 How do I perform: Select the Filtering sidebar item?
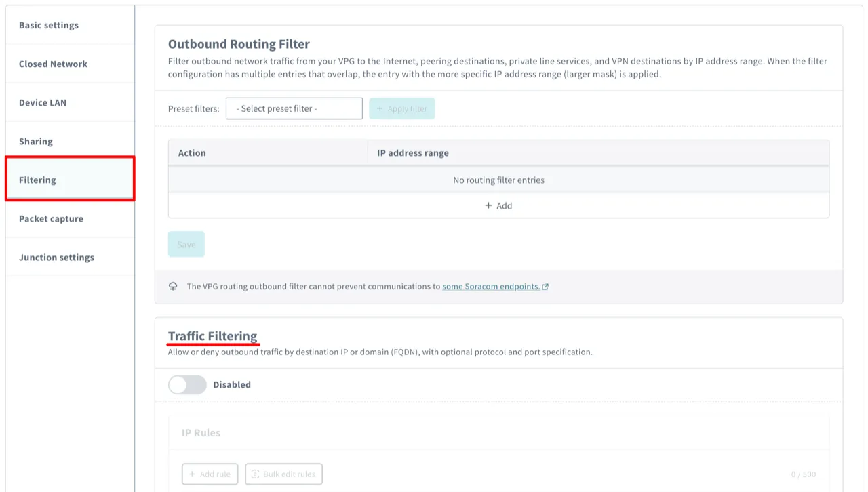(x=70, y=180)
